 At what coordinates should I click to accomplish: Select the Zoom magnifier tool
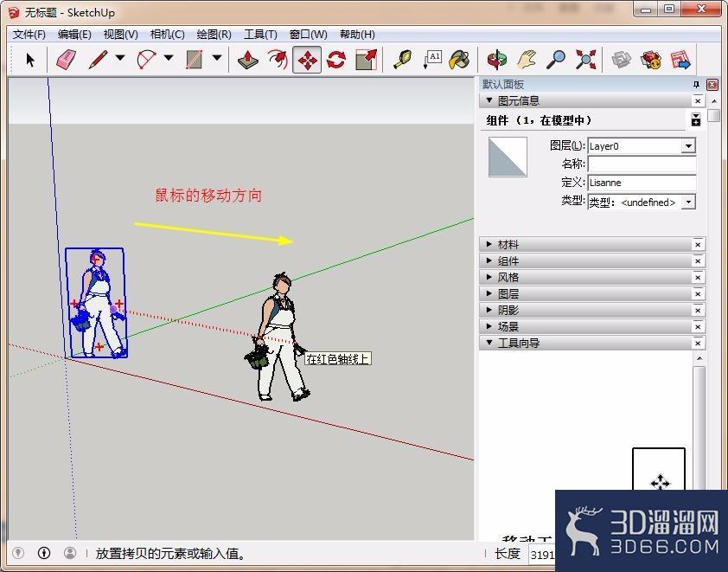[556, 60]
